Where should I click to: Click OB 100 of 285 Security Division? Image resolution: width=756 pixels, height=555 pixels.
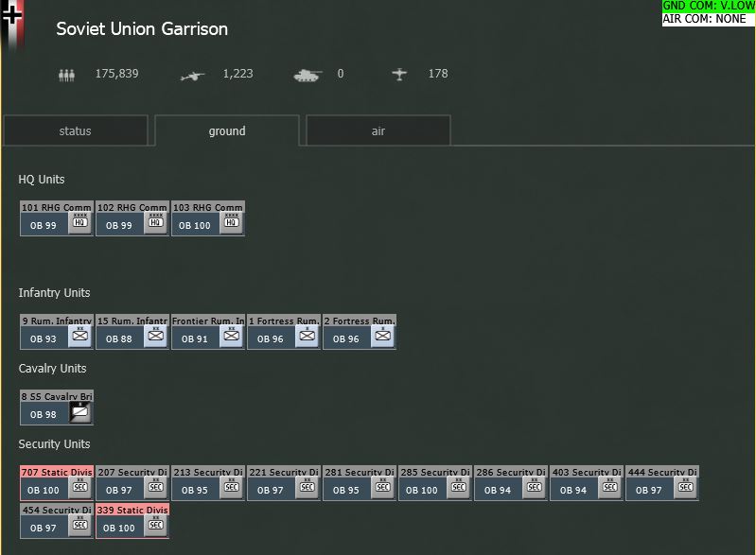[x=422, y=490]
